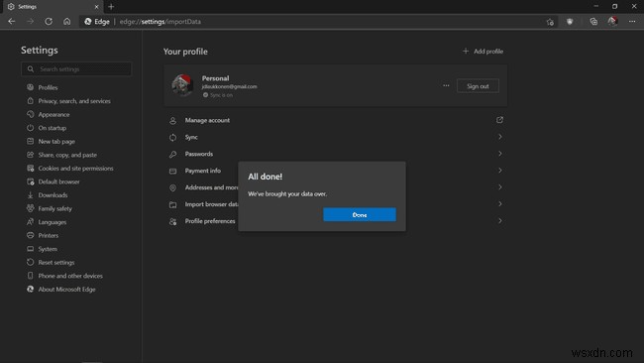The width and height of the screenshot is (644, 363).
Task: Select the Settings browser tab
Action: pyautogui.click(x=53, y=7)
